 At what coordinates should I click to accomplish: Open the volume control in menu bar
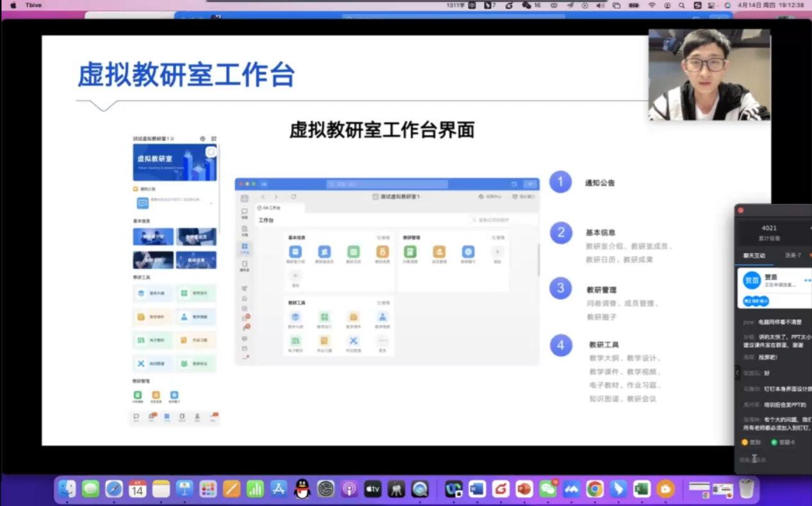(x=600, y=5)
